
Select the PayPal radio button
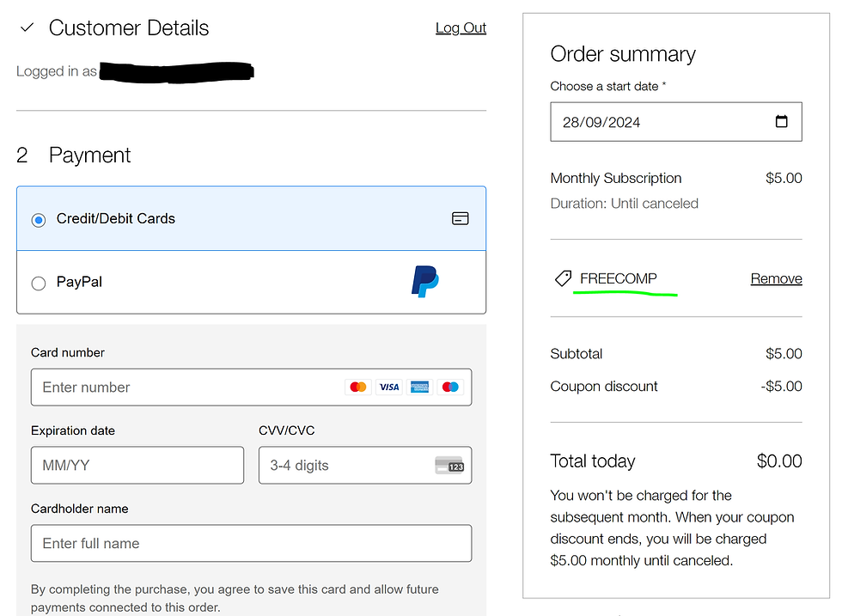(x=39, y=284)
